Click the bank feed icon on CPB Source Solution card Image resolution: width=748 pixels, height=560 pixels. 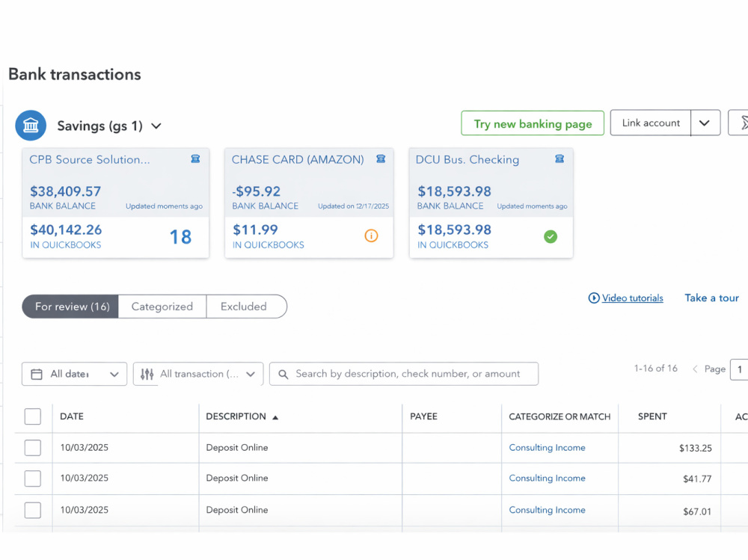(x=195, y=159)
